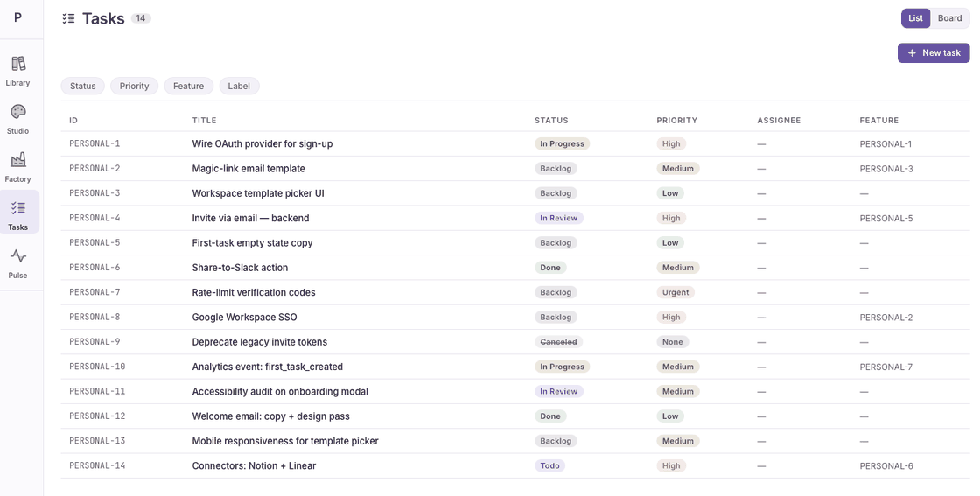The width and height of the screenshot is (980, 496).
Task: Click Urgent priority of Rate-limit verification codes
Action: (675, 292)
